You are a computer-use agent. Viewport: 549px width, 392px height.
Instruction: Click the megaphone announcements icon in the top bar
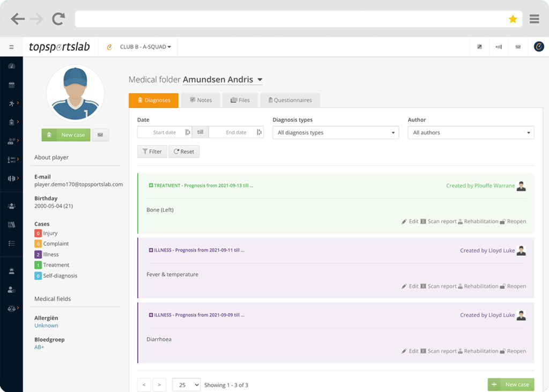point(498,47)
